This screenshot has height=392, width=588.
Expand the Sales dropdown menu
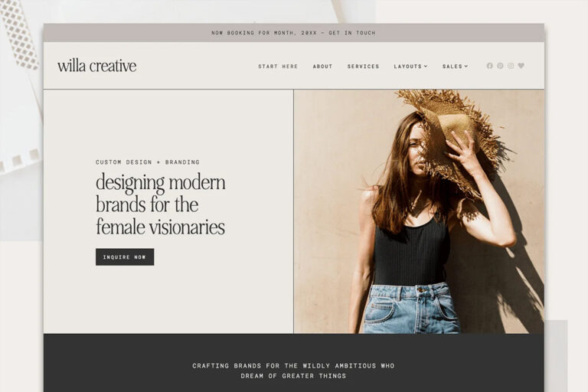455,67
